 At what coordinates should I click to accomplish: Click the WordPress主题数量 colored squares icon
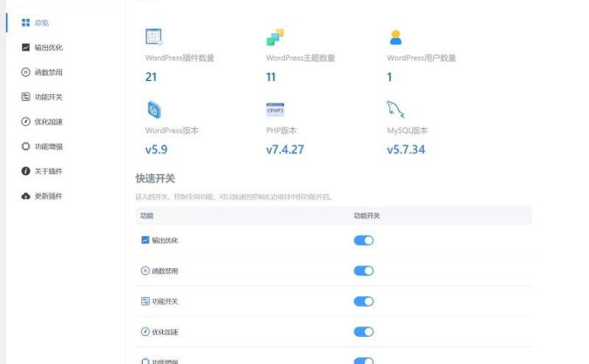coord(275,37)
